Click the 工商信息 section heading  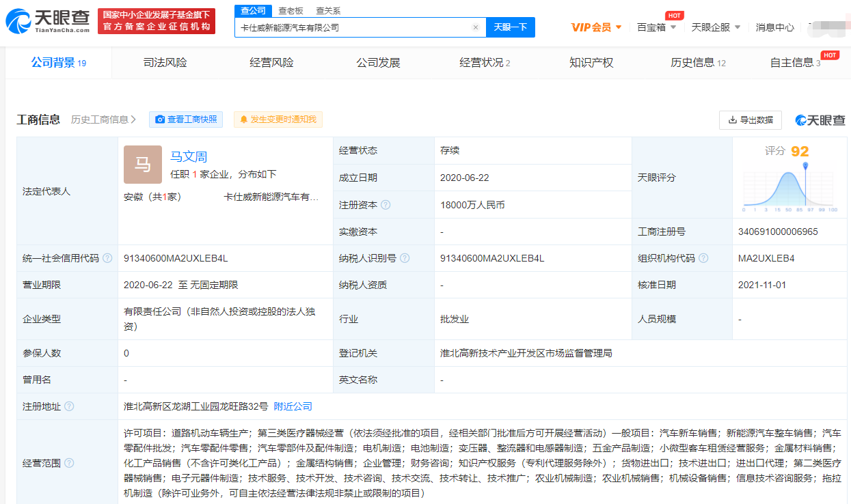click(38, 120)
